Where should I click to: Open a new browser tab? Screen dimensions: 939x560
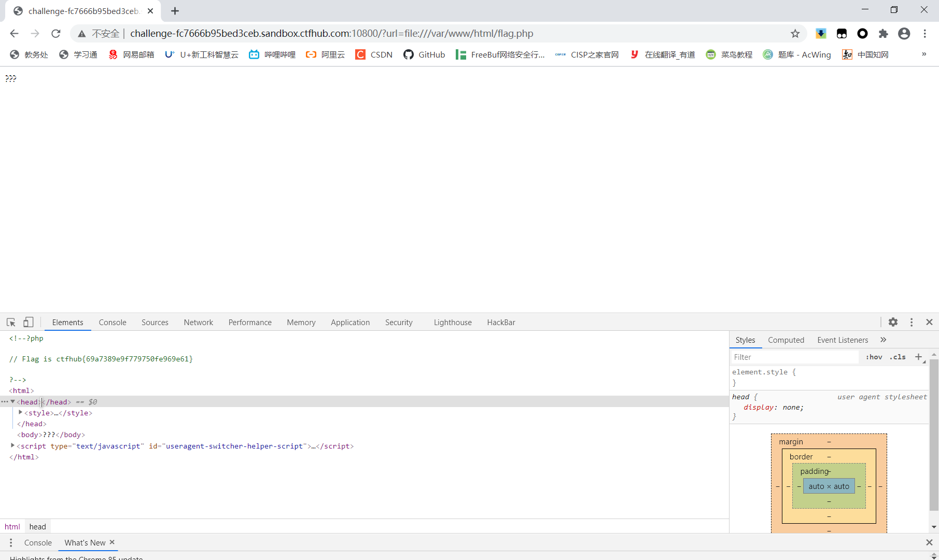(x=175, y=11)
